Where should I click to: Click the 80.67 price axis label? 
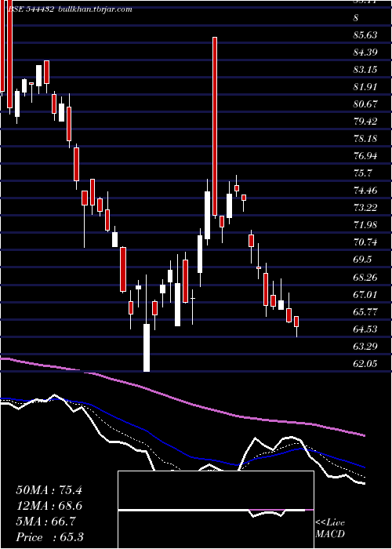[x=365, y=104]
